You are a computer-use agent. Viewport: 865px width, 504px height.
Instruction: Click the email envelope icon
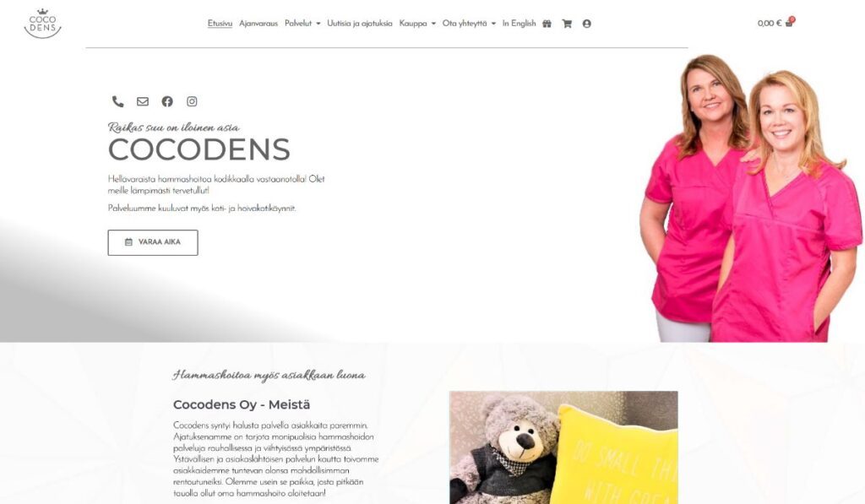pyautogui.click(x=143, y=101)
